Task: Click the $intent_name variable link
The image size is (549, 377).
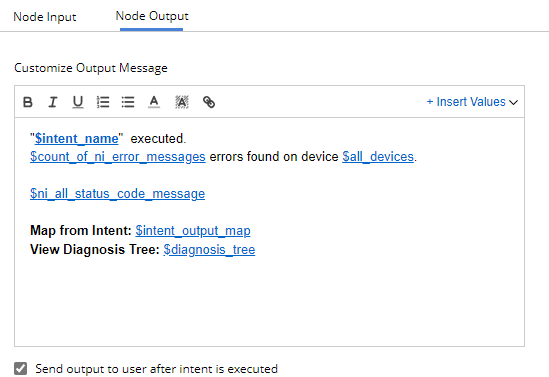Action: tap(77, 139)
